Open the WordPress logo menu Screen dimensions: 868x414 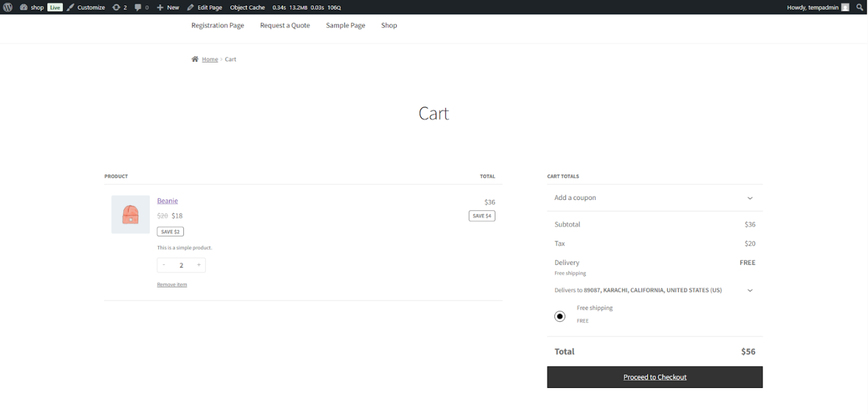click(x=7, y=7)
